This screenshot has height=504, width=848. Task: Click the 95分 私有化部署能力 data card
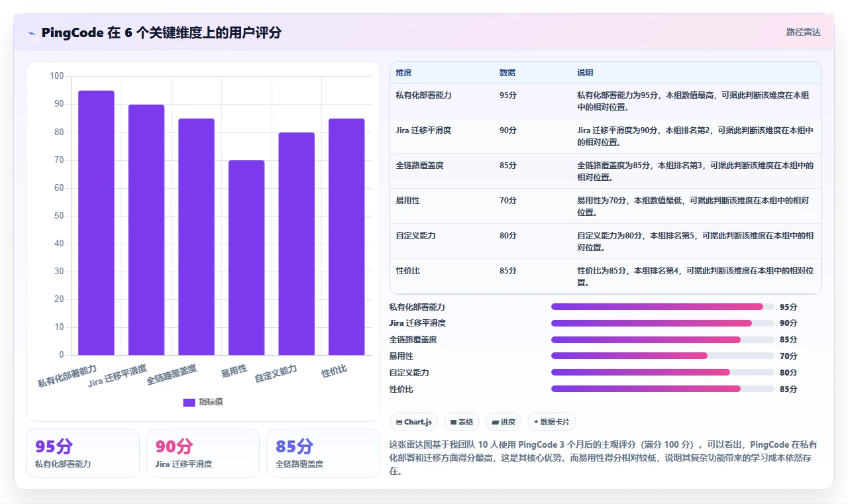pyautogui.click(x=83, y=453)
